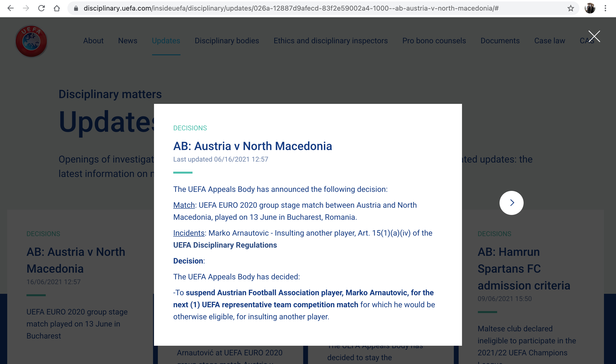Click the bold Decision heading

click(188, 261)
